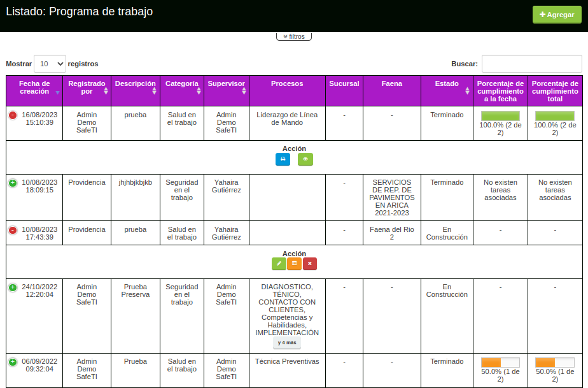Open the Mostrar registros count dropdown
The width and height of the screenshot is (588, 388).
point(50,64)
